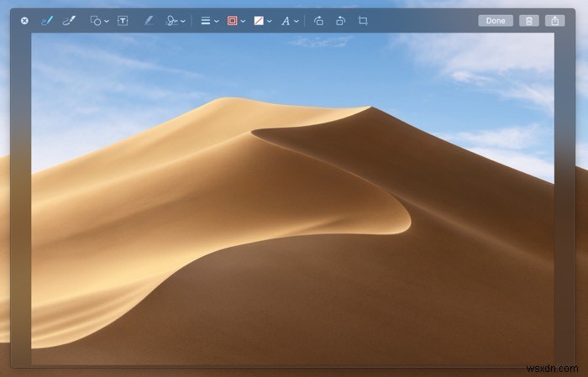Select the Draw brush tool
The width and height of the screenshot is (588, 377).
69,21
